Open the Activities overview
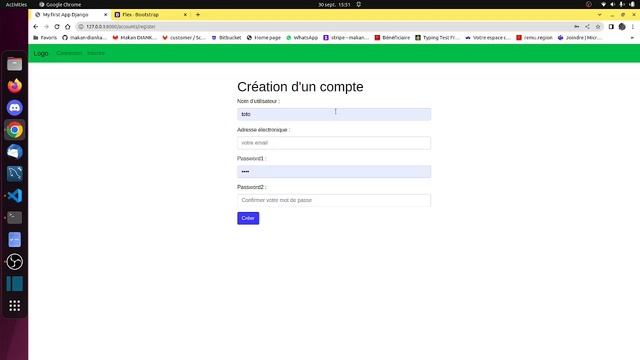Image resolution: width=640 pixels, height=360 pixels. pos(16,4)
